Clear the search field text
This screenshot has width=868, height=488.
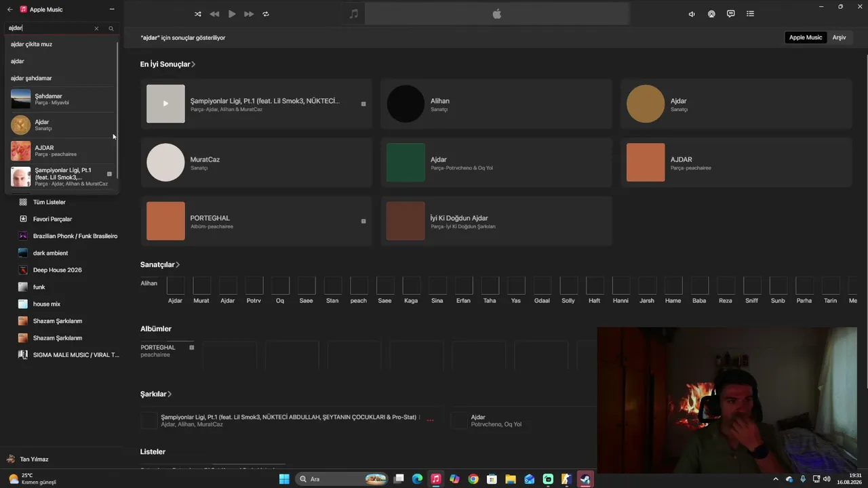[x=96, y=28]
